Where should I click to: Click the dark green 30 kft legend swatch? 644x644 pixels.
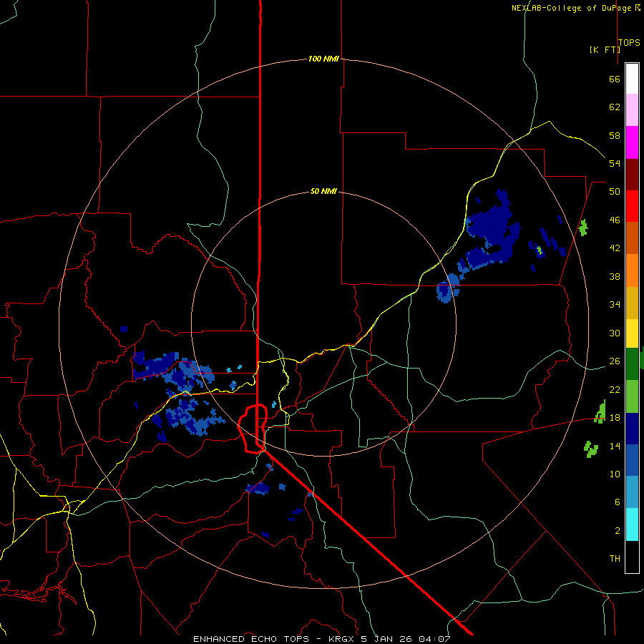(x=632, y=364)
